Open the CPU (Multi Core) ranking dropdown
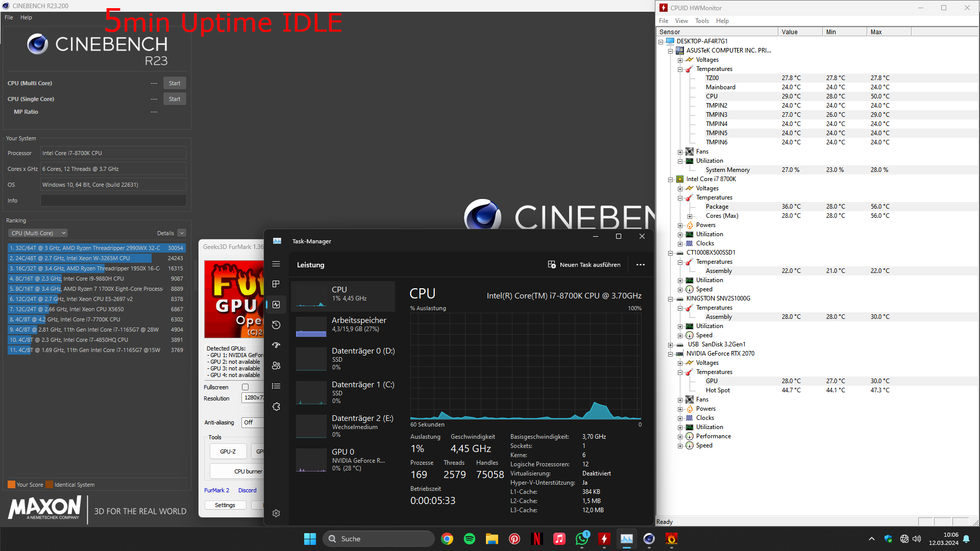Screen dimensions: 980x551 click(38, 233)
